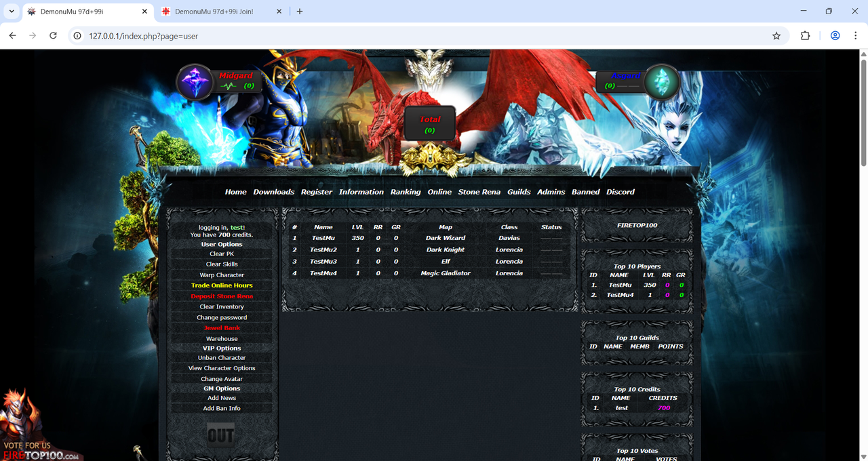
Task: Click the browser back arrow
Action: (x=12, y=36)
